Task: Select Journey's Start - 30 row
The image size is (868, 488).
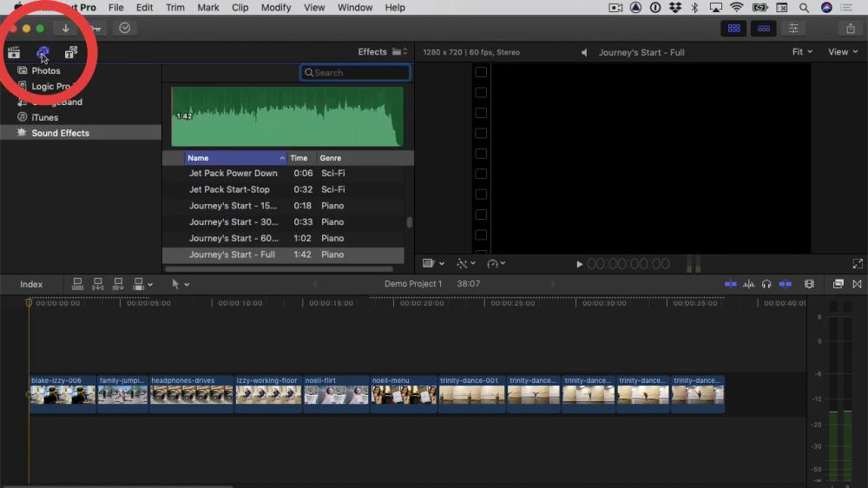Action: click(x=284, y=221)
